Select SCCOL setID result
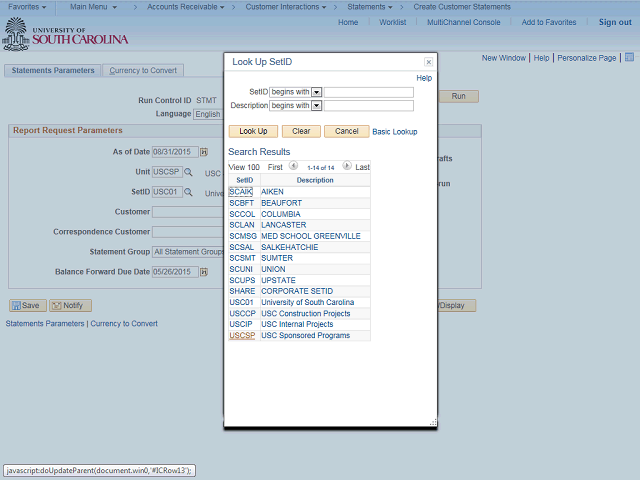Image resolution: width=640 pixels, height=480 pixels. 242,214
